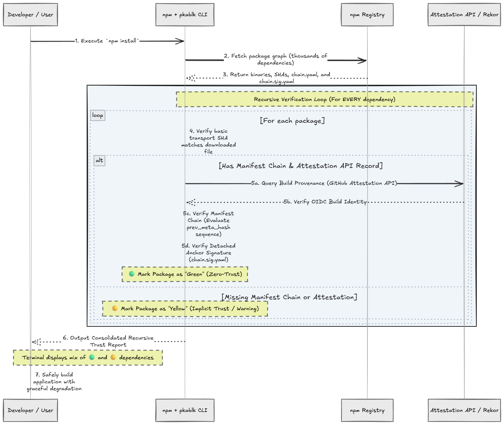This screenshot has height=425, width=504.
Task: Select '6. Output Consolidated Recursive Trust Report' text
Action: click(108, 341)
